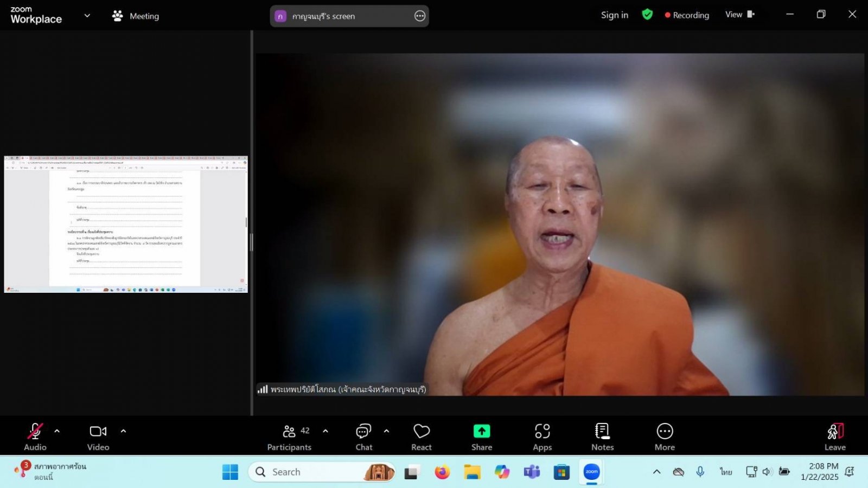This screenshot has height=488, width=868.
Task: Click Sign in link
Action: [615, 15]
